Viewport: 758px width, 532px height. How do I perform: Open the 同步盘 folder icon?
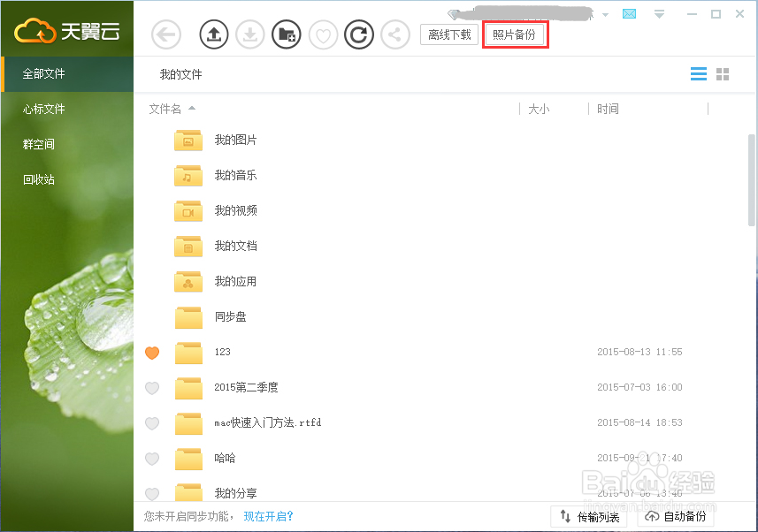[x=188, y=317]
